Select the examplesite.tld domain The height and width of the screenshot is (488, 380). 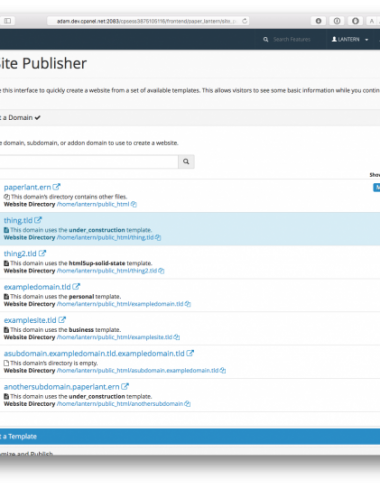[x=30, y=320]
